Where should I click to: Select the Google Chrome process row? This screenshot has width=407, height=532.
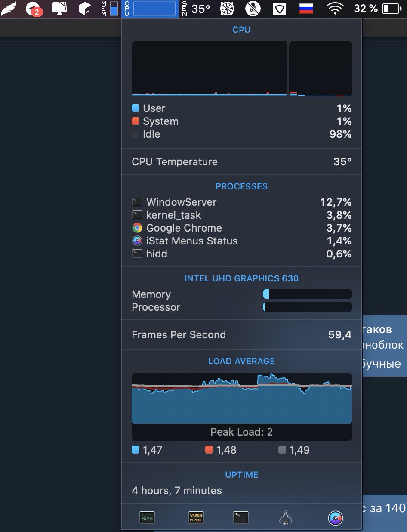point(242,228)
